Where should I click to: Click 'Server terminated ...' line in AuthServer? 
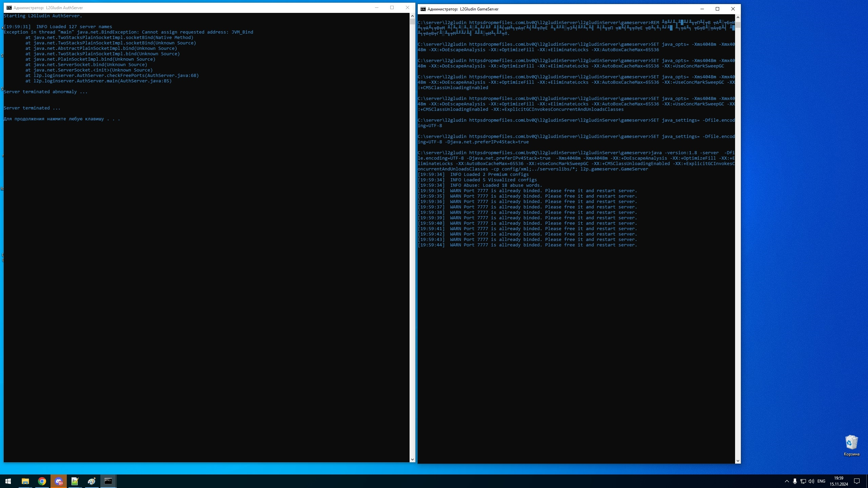click(32, 108)
